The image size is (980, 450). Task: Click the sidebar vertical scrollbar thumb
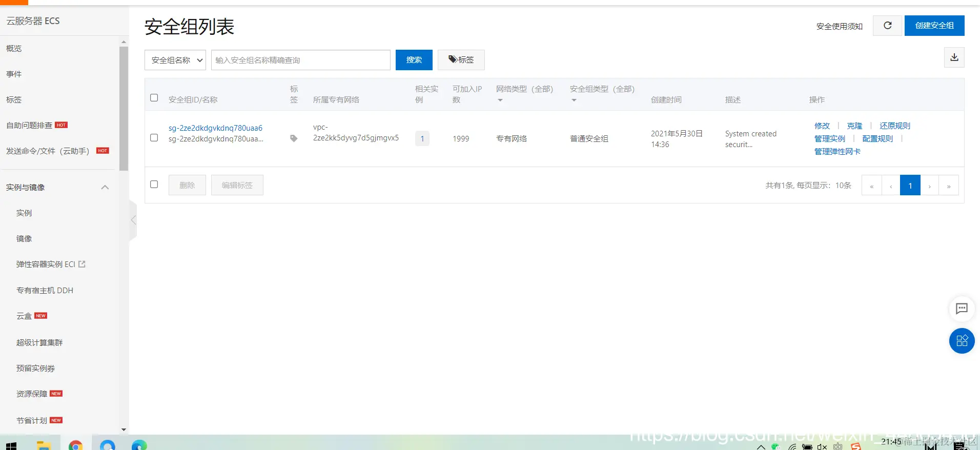coord(124,109)
